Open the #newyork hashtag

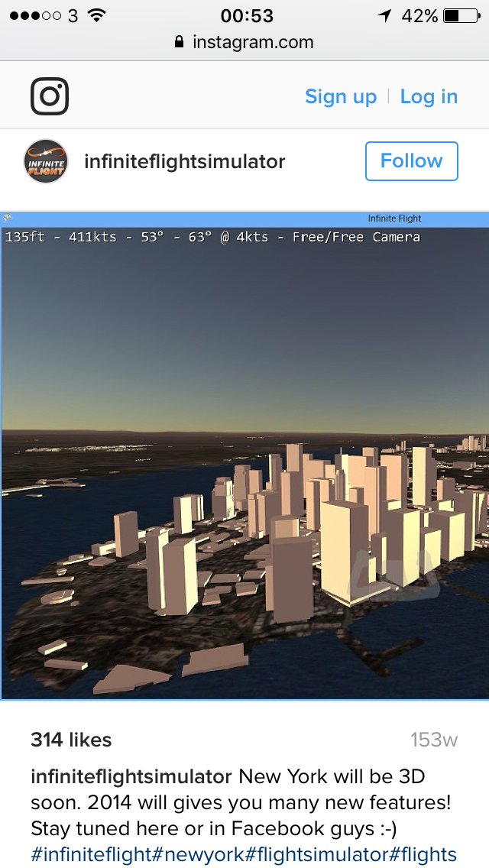(196, 853)
